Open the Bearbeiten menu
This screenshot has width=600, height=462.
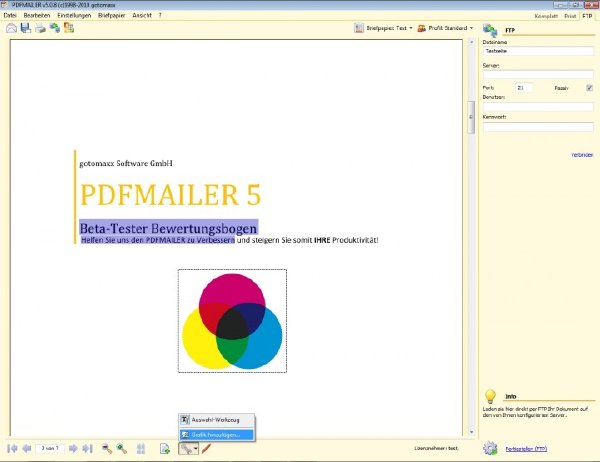point(37,15)
